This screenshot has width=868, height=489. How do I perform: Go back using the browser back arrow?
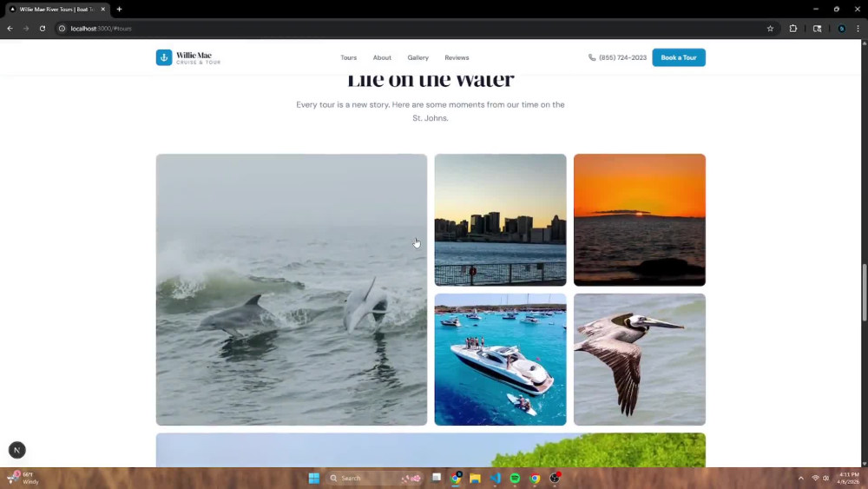point(10,29)
